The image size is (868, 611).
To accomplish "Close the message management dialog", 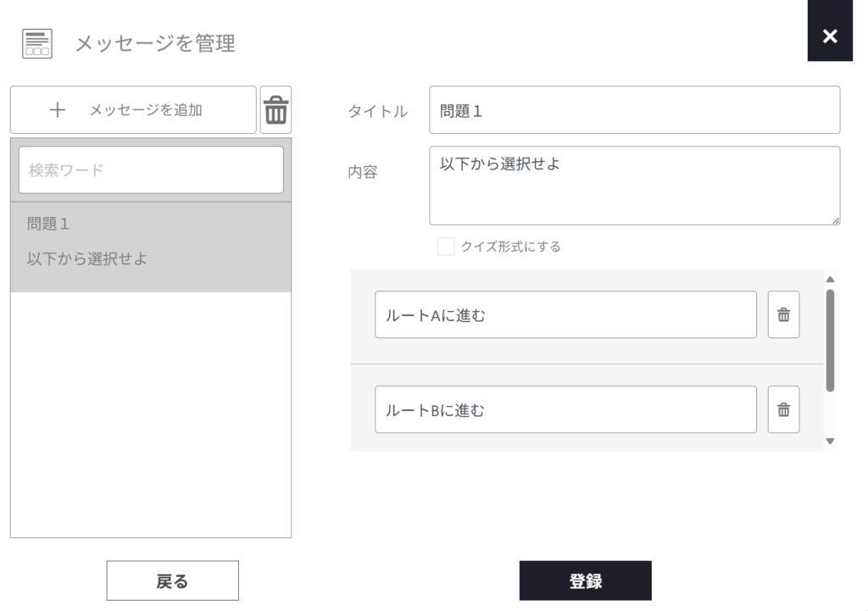I will [829, 36].
